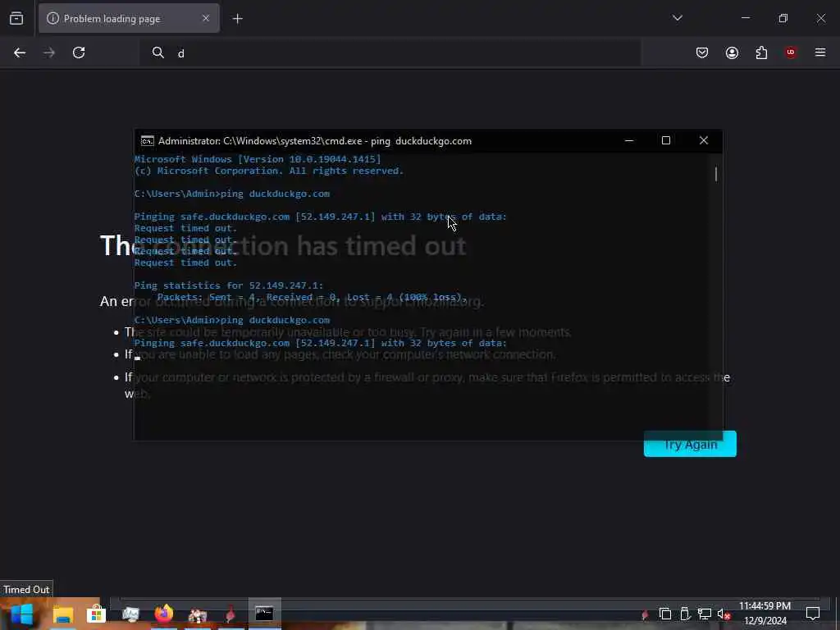Open the red pen taskbar app icon
This screenshot has height=630, width=840.
[231, 614]
